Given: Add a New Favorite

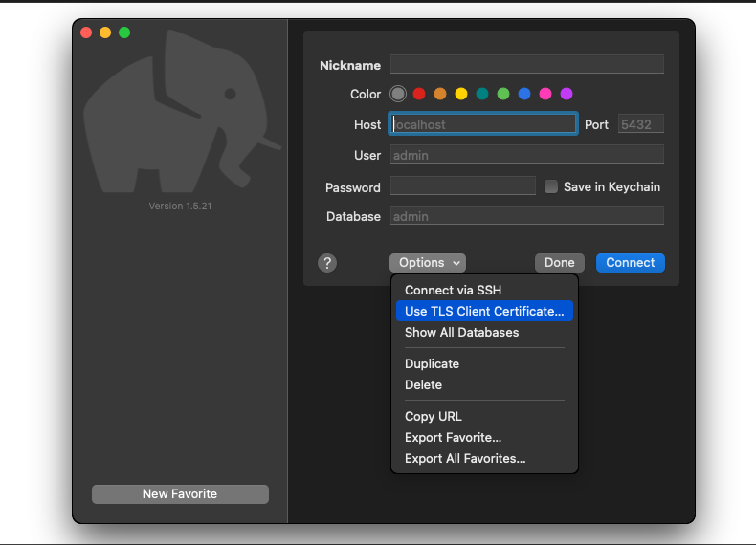Looking at the screenshot, I should pos(180,494).
